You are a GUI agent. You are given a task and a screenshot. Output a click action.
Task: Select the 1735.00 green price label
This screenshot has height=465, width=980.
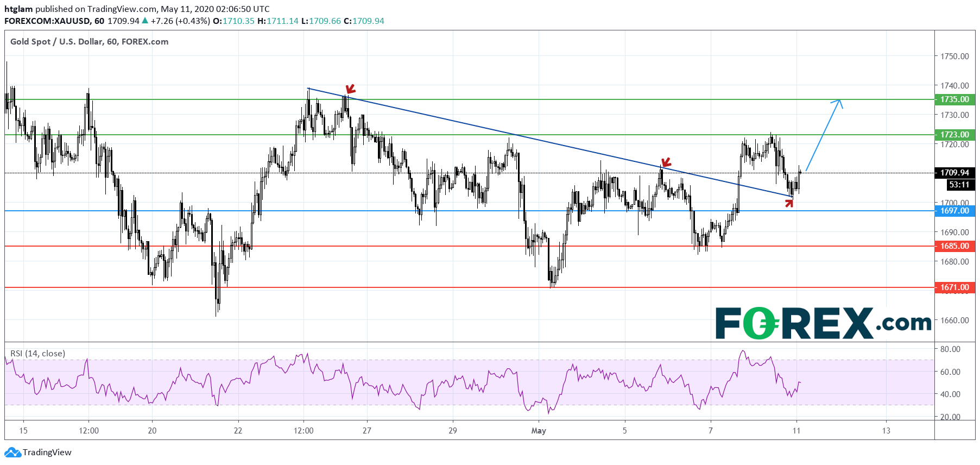[954, 99]
